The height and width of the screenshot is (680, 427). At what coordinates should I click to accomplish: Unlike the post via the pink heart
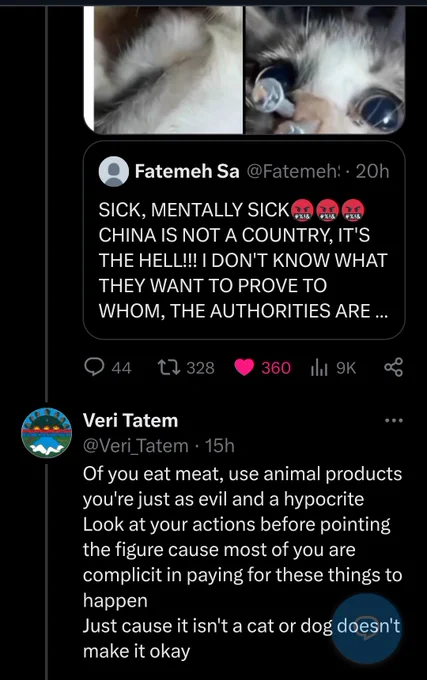click(244, 368)
